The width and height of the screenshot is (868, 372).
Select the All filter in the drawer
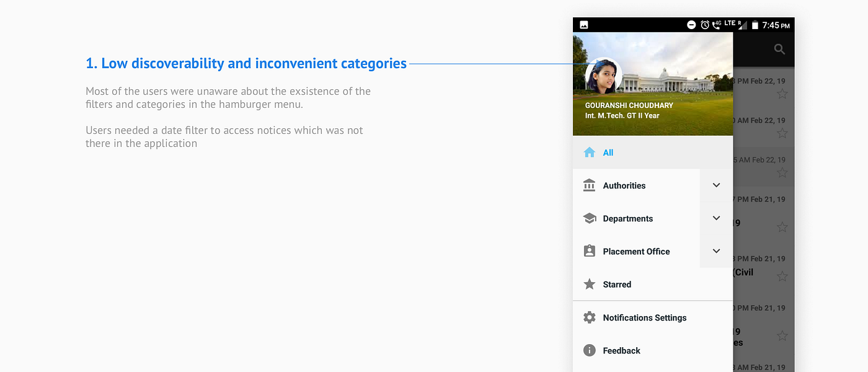[x=608, y=152]
